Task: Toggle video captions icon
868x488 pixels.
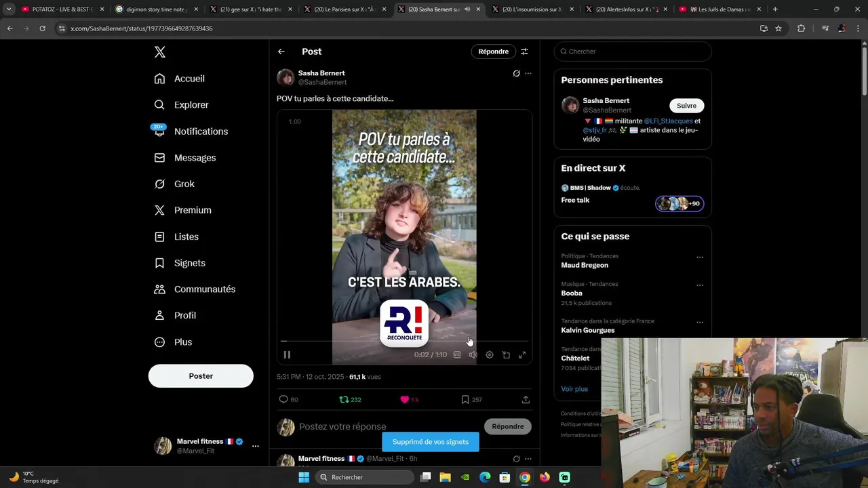Action: click(457, 354)
